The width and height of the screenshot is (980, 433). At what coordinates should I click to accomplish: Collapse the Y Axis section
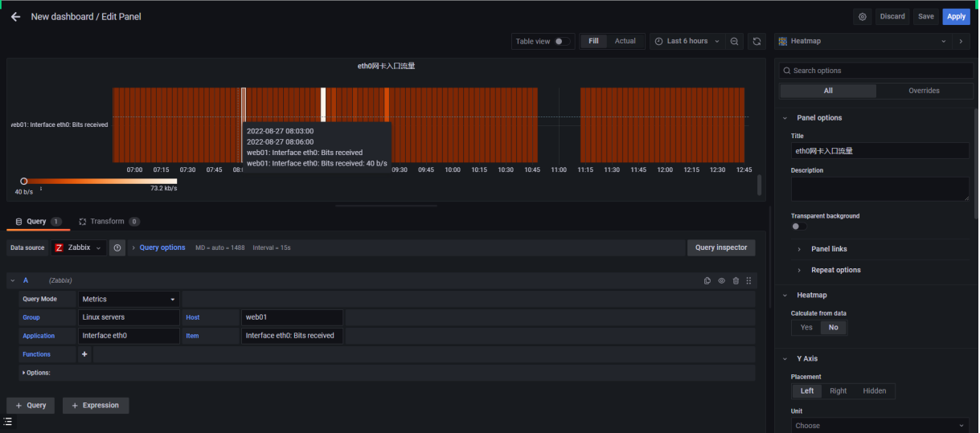(x=785, y=358)
